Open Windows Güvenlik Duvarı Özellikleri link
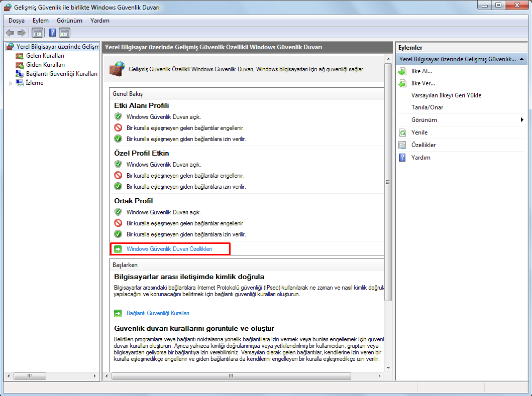 tap(169, 249)
